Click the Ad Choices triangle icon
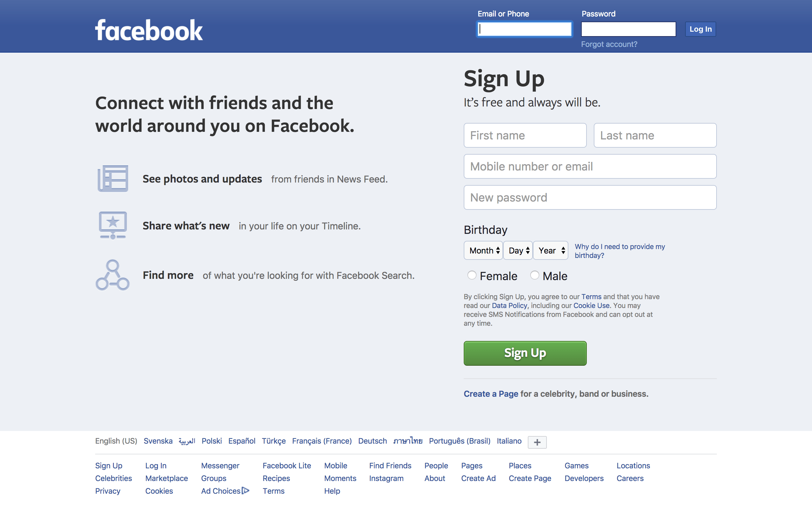The height and width of the screenshot is (507, 812). pyautogui.click(x=246, y=491)
